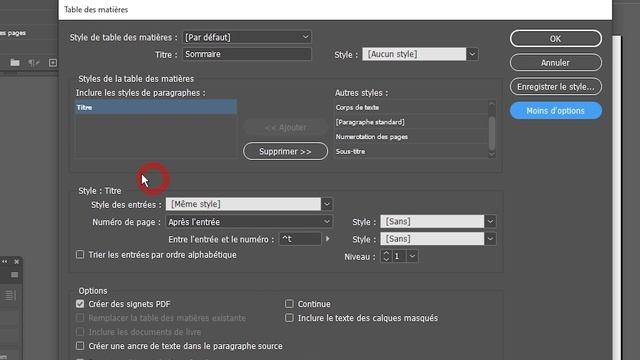Click the folder icon for new style group
Screen dimensions: 640x360
click(15, 62)
